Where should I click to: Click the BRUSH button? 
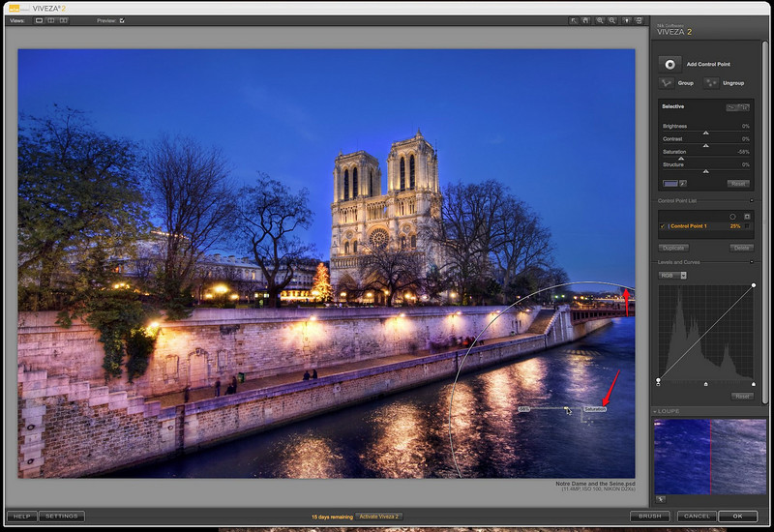[649, 517]
